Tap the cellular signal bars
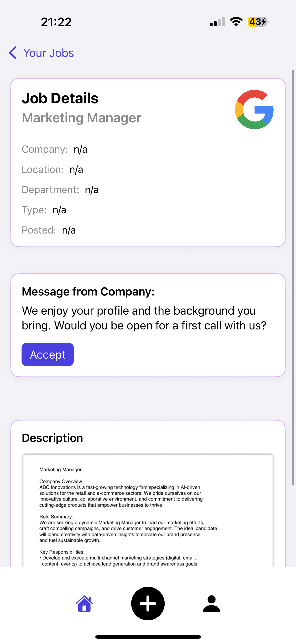The height and width of the screenshot is (644, 296). (217, 22)
